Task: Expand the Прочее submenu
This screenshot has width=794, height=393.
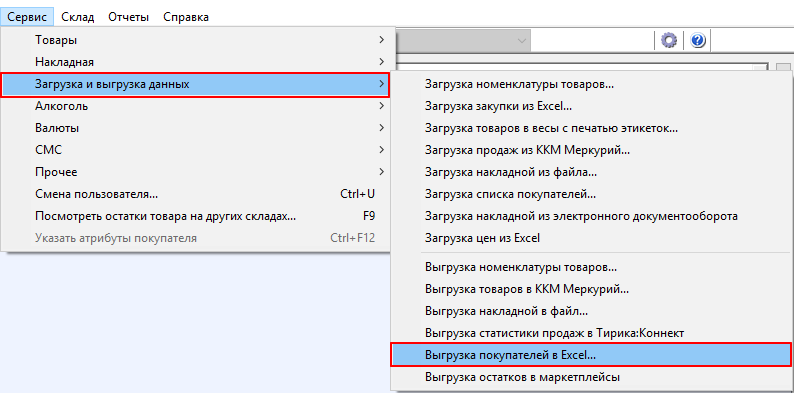Action: click(195, 172)
